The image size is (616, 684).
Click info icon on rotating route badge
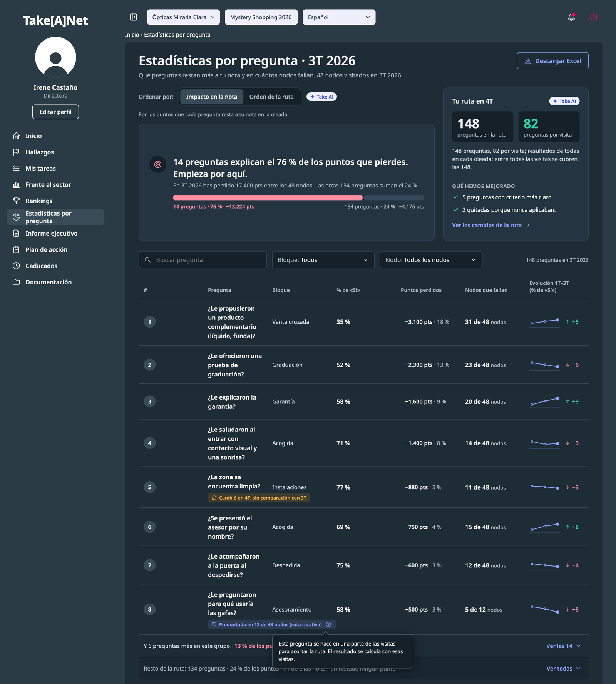[x=328, y=624]
